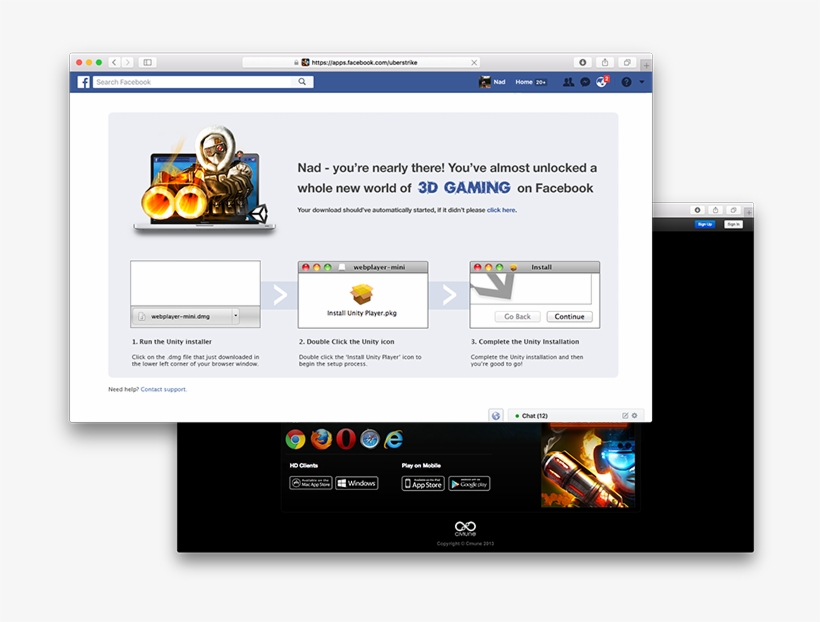The image size is (820, 622).
Task: Click the globe icon beside Chat bar
Action: tap(496, 415)
